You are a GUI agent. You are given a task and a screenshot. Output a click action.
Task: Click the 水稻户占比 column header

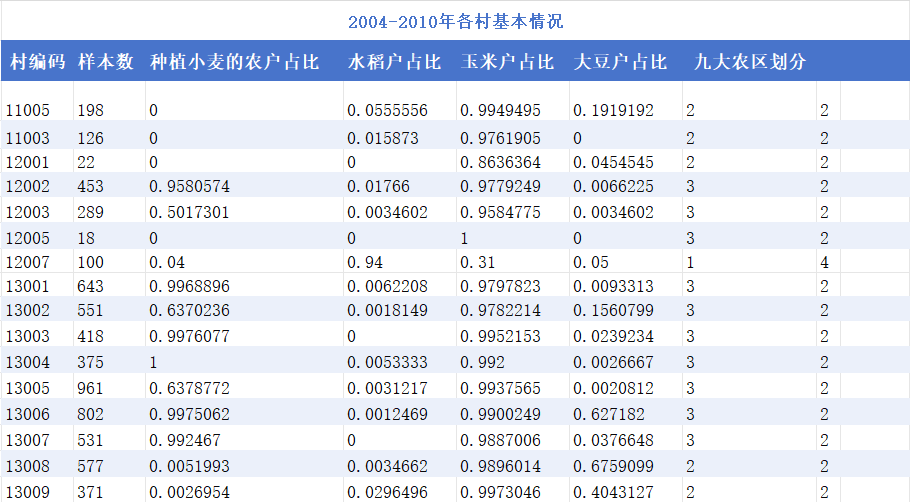[x=395, y=62]
